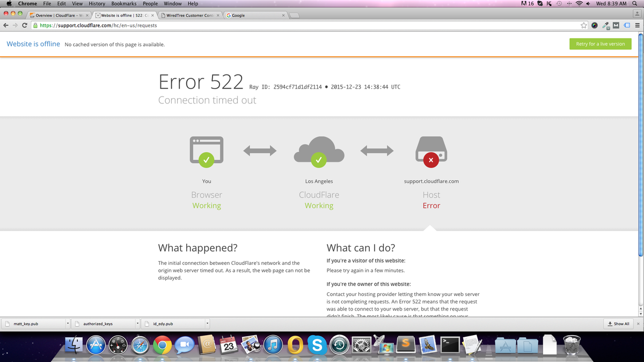The image size is (644, 362).
Task: Open Terminal from the Dock
Action: (450, 345)
